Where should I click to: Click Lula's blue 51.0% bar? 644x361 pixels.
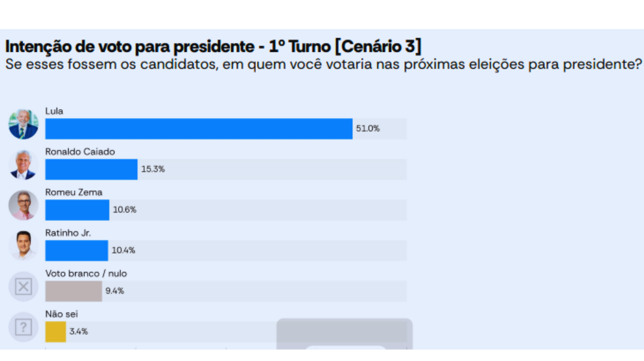pos(199,129)
